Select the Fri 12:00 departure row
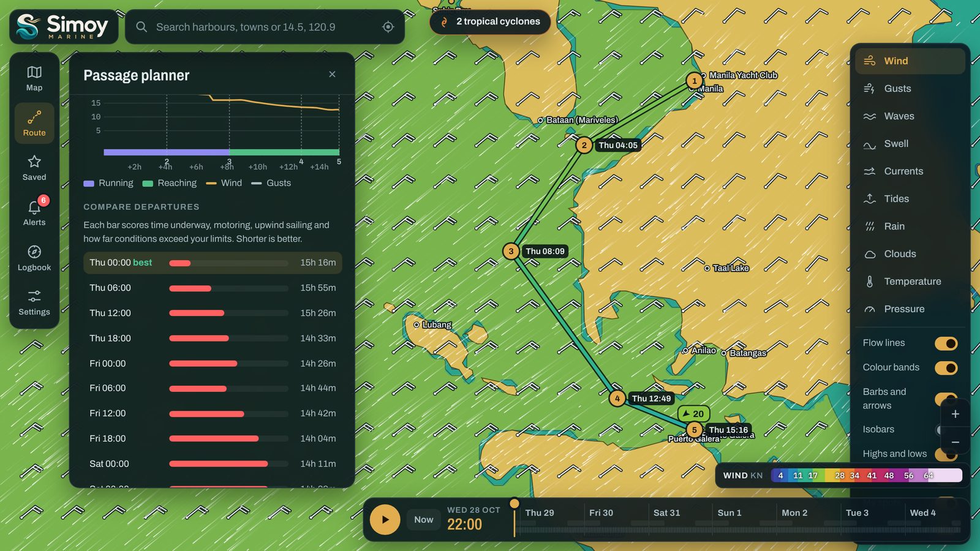Image resolution: width=980 pixels, height=551 pixels. point(213,413)
